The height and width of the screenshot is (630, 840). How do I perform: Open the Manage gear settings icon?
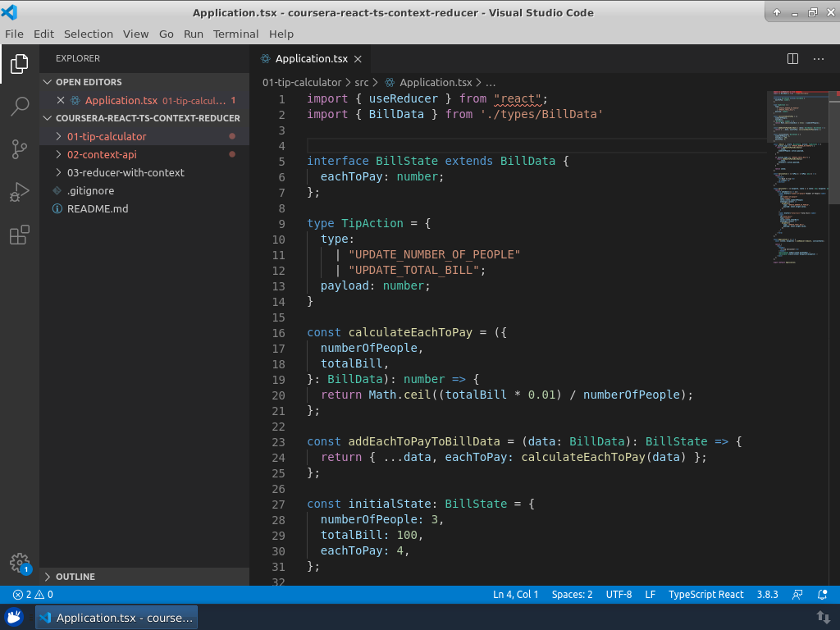20,563
